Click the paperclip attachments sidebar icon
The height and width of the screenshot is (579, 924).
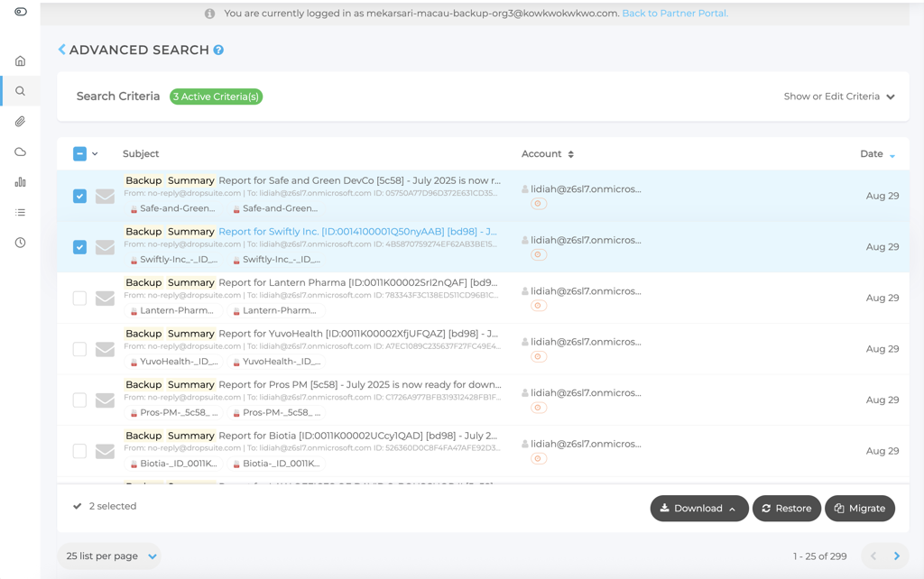pos(20,122)
